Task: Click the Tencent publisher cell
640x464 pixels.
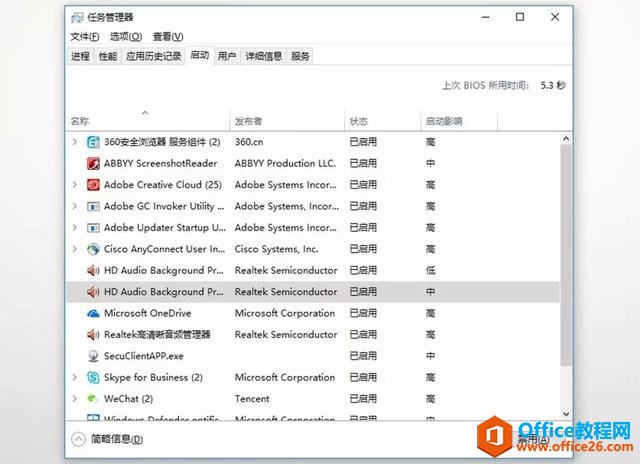Action: (252, 399)
